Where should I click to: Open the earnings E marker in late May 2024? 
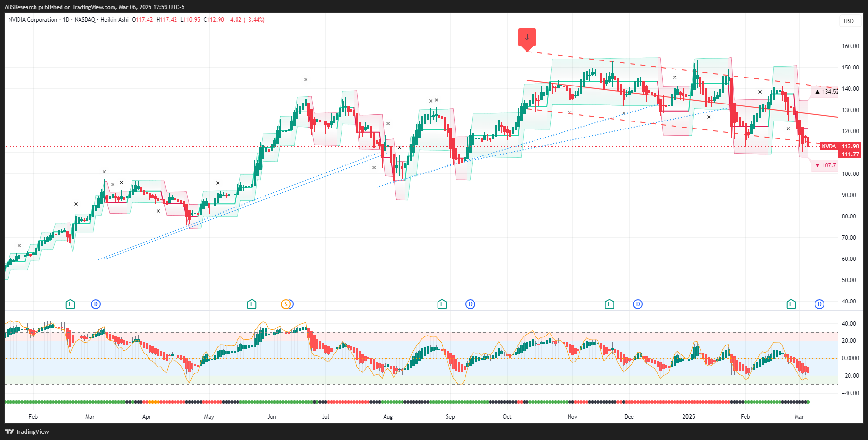pyautogui.click(x=252, y=304)
